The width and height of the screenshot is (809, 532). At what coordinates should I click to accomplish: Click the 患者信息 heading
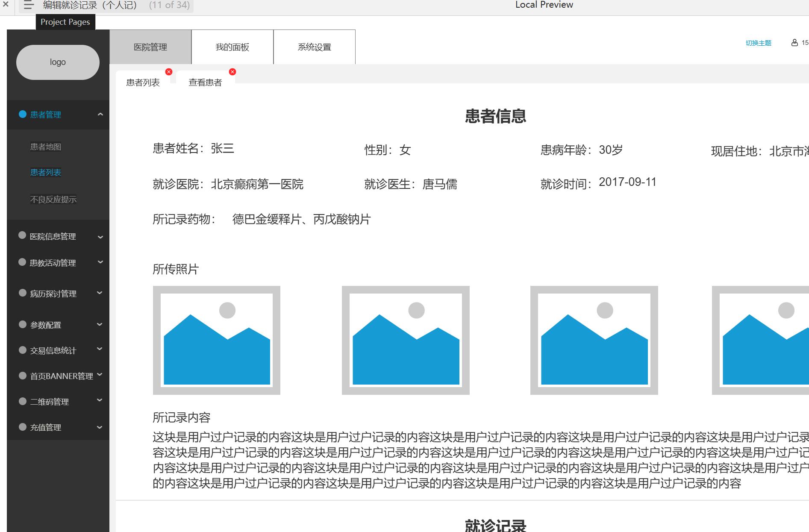point(496,116)
